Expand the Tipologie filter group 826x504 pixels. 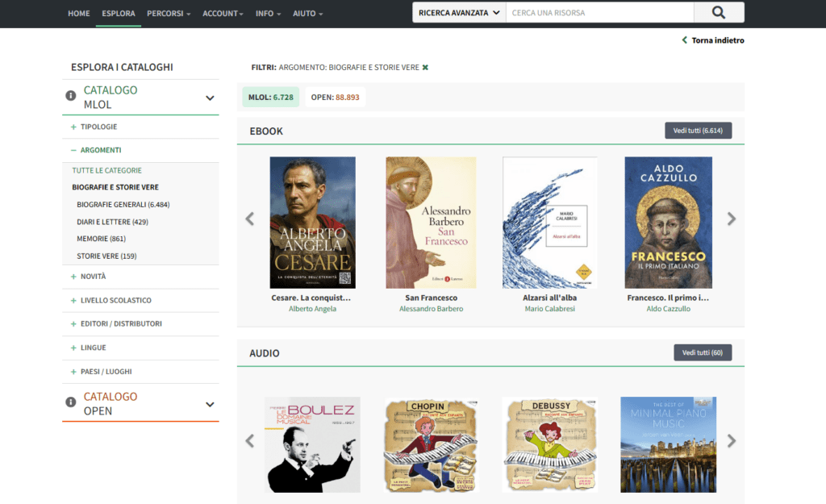(98, 127)
